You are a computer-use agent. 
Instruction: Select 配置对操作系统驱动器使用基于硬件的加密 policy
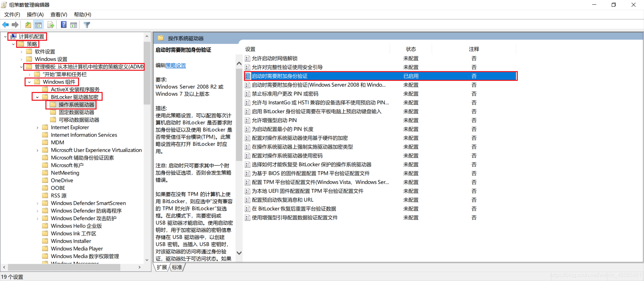tap(300, 138)
